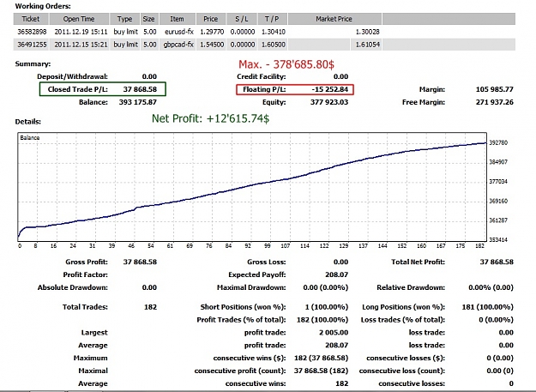Screen dimensions: 536x392
Task: Click market price 1.30028
Action: click(367, 32)
